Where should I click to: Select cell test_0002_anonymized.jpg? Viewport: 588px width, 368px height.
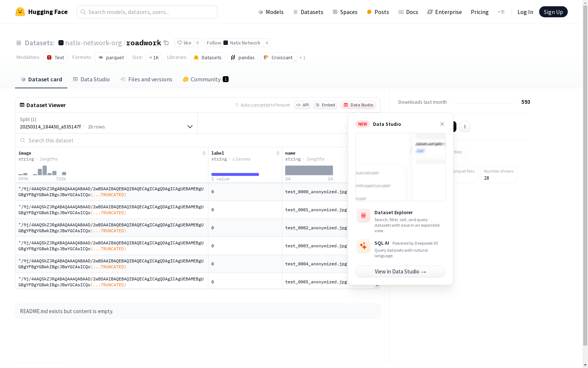click(316, 228)
